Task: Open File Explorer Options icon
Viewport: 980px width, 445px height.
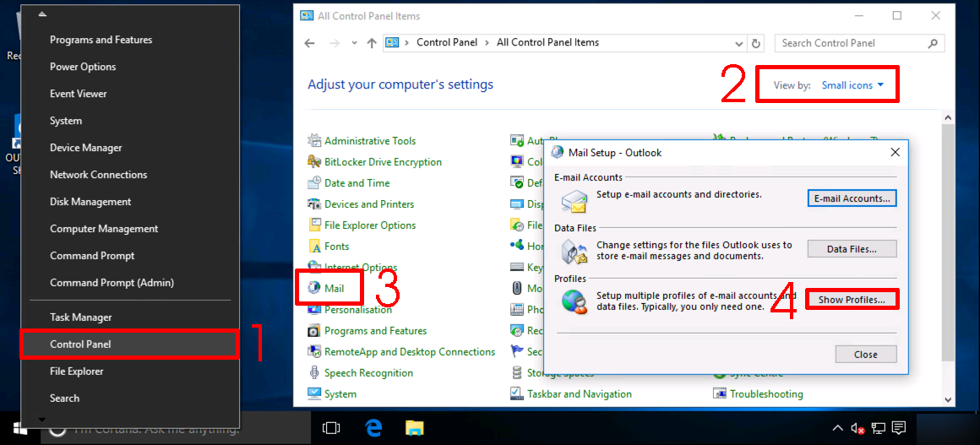Action: coord(314,225)
